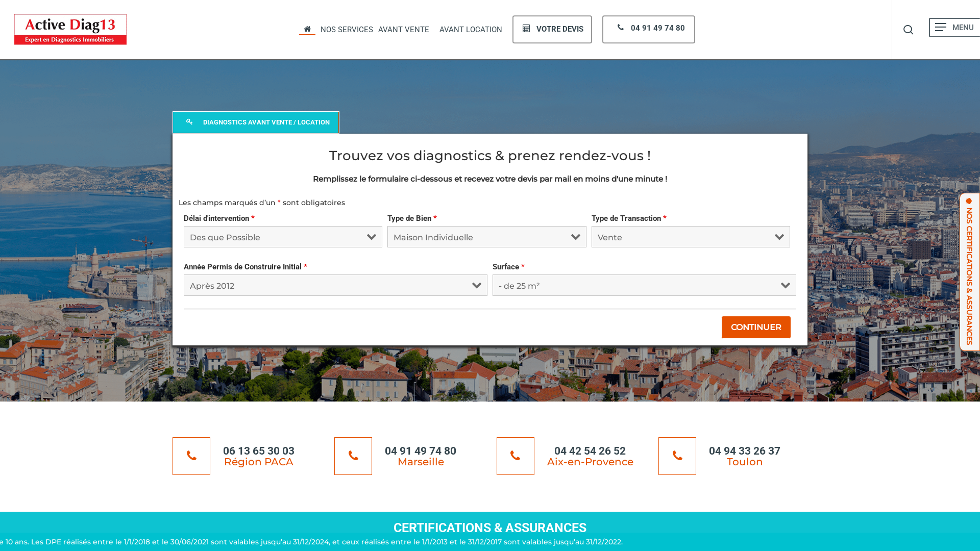Click the home icon in the navigation bar
The height and width of the screenshot is (551, 980).
click(x=307, y=29)
